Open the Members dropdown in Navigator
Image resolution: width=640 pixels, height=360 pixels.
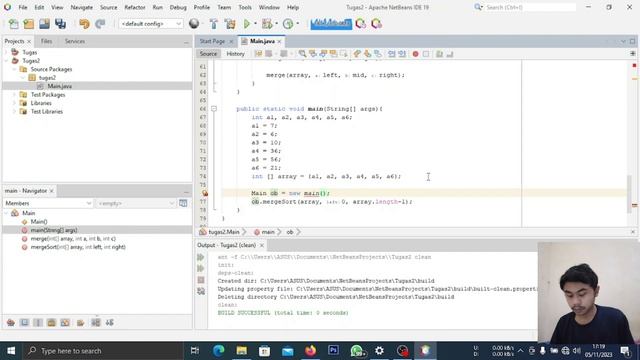pos(48,203)
